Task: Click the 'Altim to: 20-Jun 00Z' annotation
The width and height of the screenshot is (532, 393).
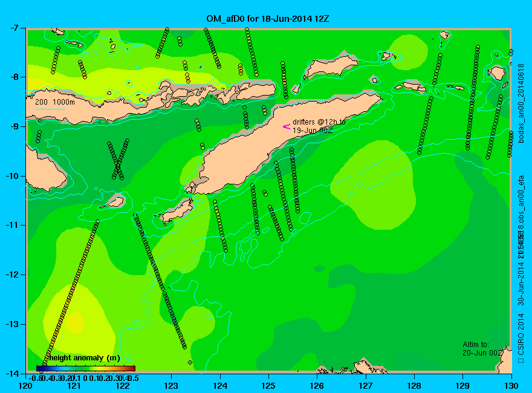Action: click(x=482, y=348)
